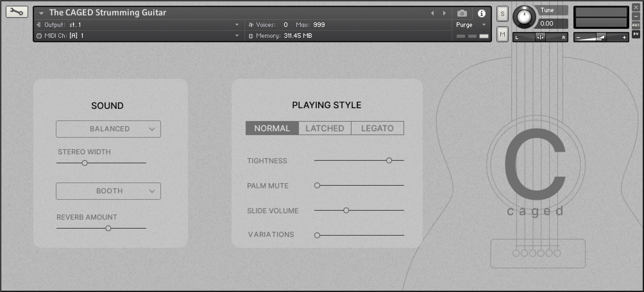Viewport: 644px width, 292px height.
Task: Click the PALM MUTE slider handle
Action: pos(317,185)
